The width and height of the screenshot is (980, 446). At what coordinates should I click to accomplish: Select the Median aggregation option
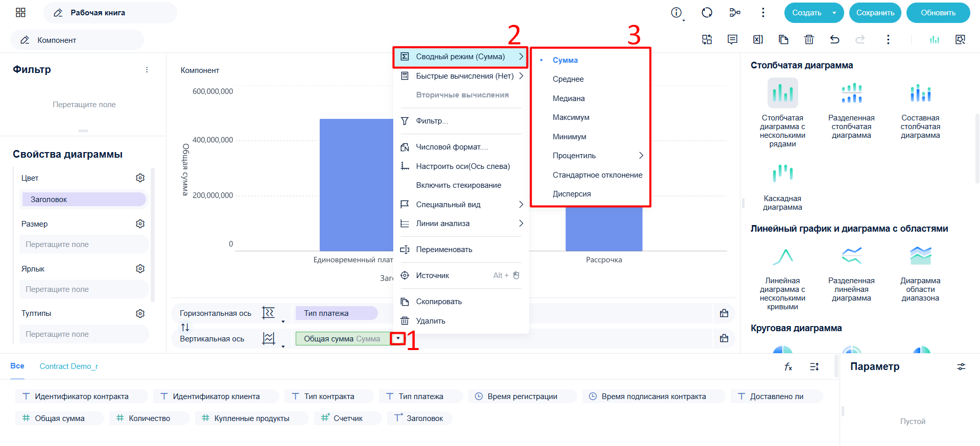pyautogui.click(x=568, y=98)
